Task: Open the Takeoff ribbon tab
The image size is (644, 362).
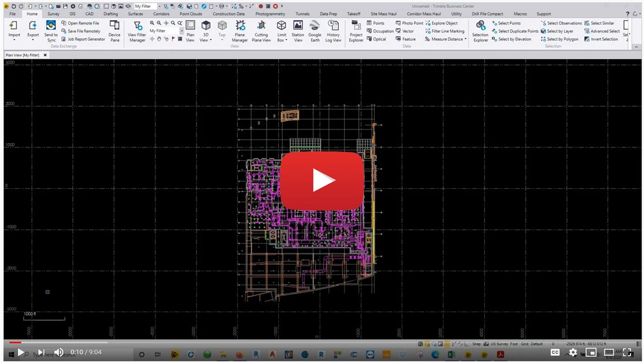Action: coord(354,14)
